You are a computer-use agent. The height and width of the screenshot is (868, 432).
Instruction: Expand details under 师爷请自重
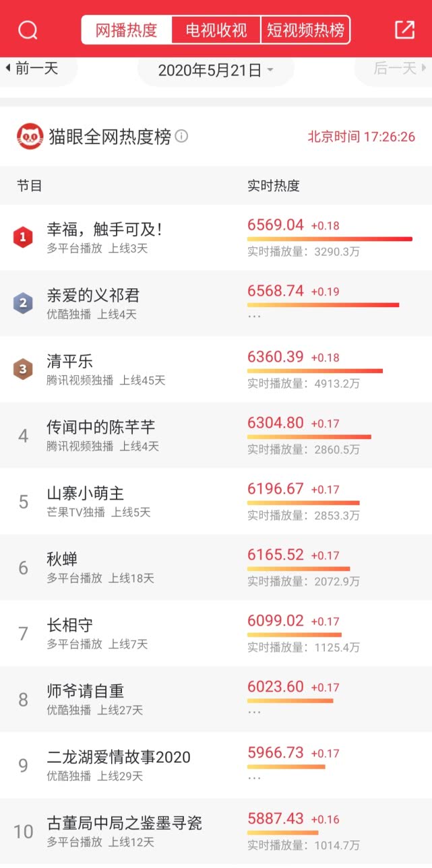tap(255, 711)
